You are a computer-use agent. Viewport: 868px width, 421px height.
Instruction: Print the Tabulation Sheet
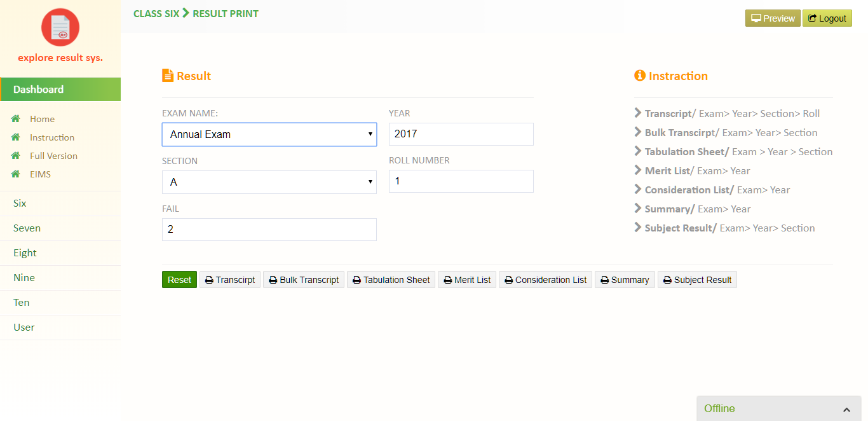coord(391,280)
